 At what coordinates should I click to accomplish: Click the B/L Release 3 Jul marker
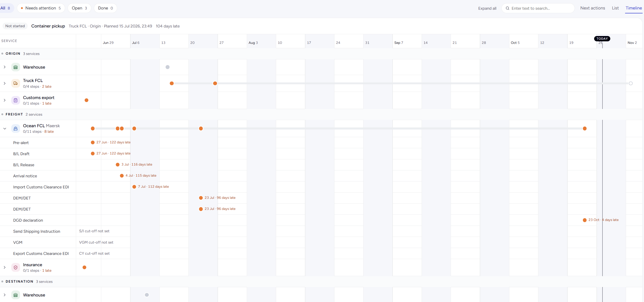(x=117, y=165)
